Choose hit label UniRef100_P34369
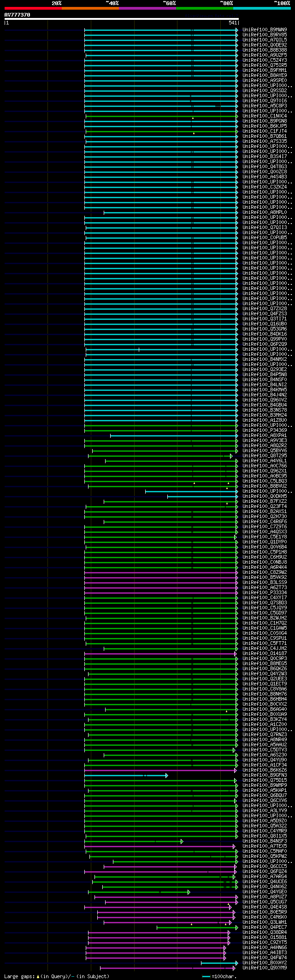The width and height of the screenshot is (295, 980). point(265,431)
